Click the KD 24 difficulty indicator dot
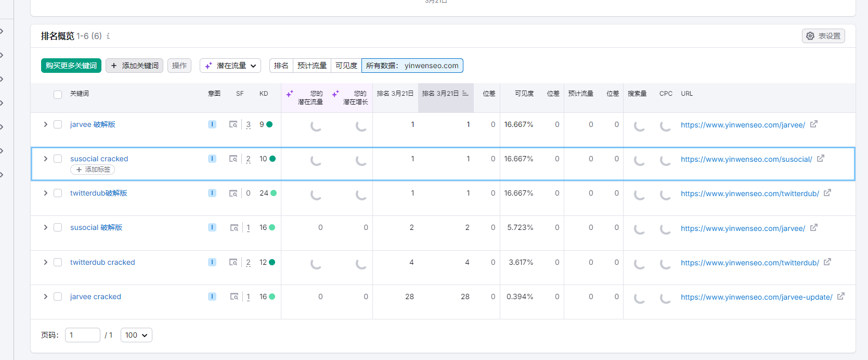The image size is (868, 360). [274, 193]
